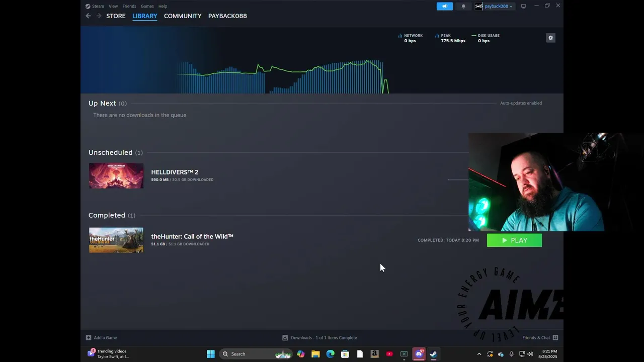Click the account avatar image
The image size is (644, 362).
479,6
